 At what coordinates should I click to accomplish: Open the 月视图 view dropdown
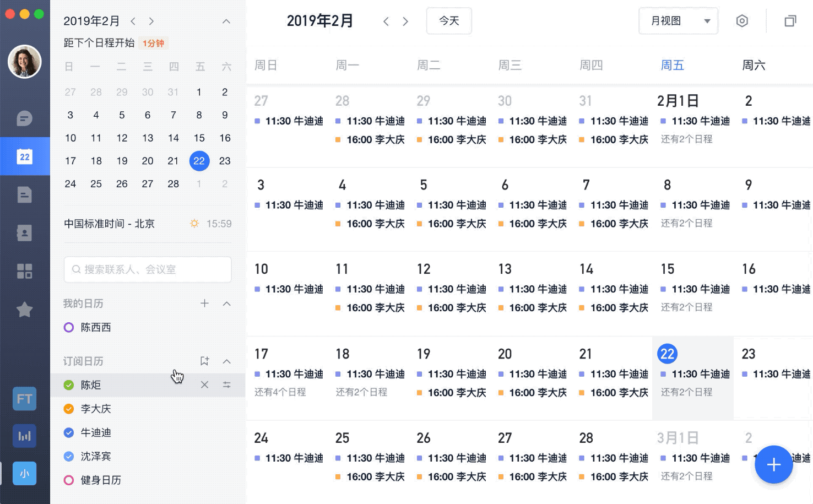(x=678, y=20)
